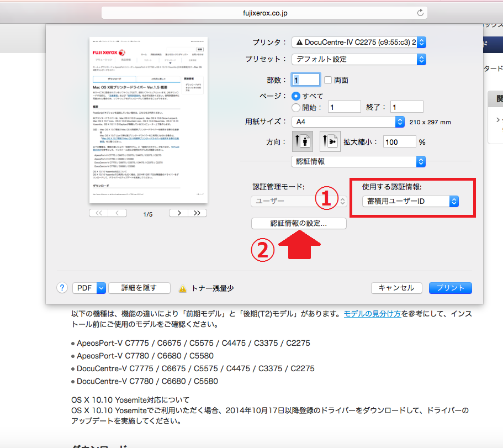The width and height of the screenshot is (503, 448).
Task: Click the help question mark button
Action: point(62,288)
